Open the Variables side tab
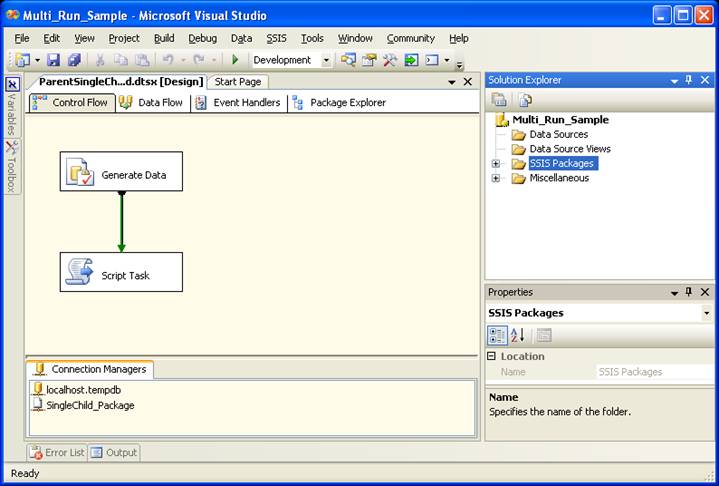This screenshot has width=719, height=486. [12, 106]
